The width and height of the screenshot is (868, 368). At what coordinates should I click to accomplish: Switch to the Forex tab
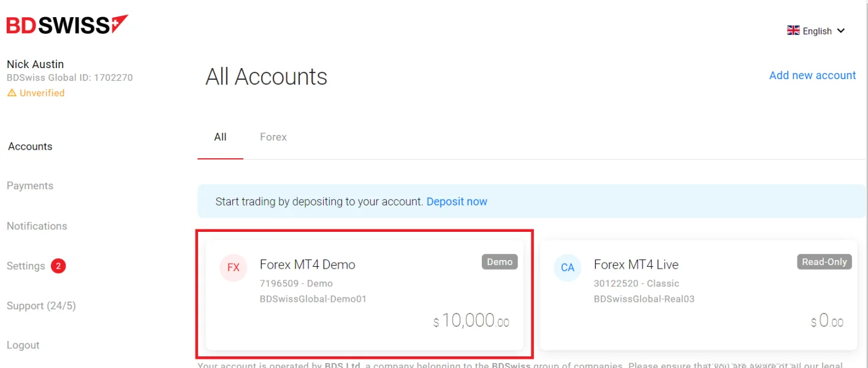273,137
